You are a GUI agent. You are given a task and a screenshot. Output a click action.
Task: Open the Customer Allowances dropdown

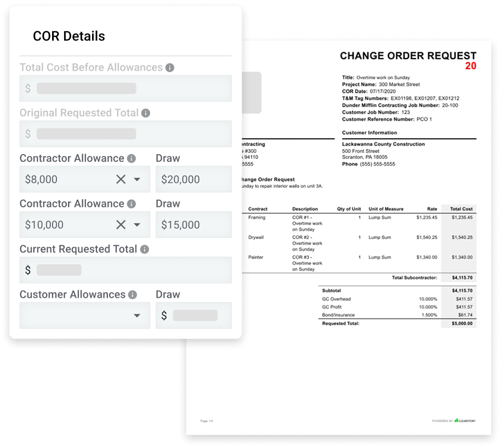pos(137,316)
